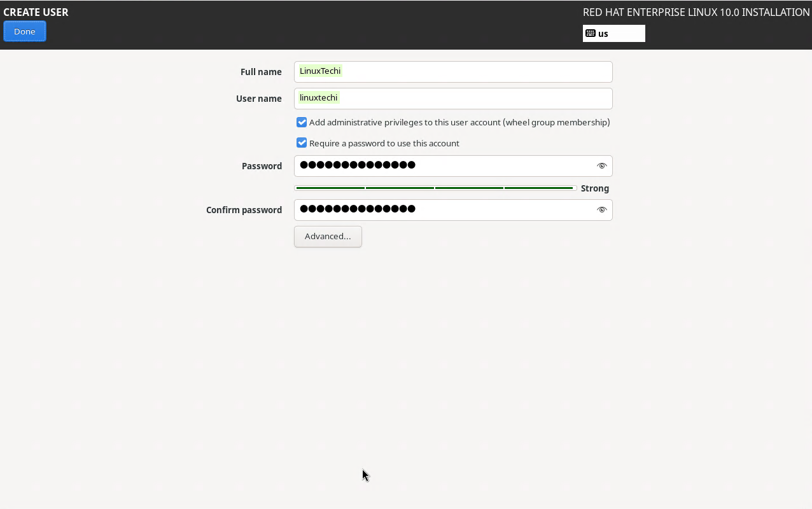Click the User name label

click(x=259, y=99)
